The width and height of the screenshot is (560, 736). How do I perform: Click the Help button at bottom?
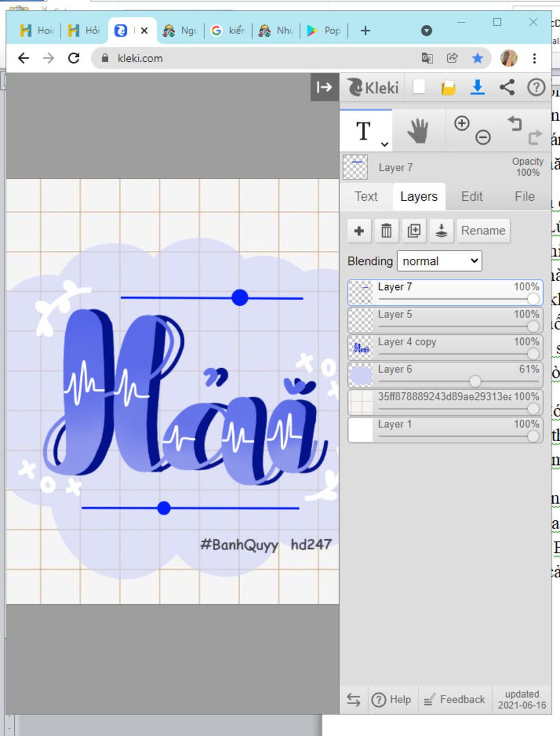coord(392,699)
